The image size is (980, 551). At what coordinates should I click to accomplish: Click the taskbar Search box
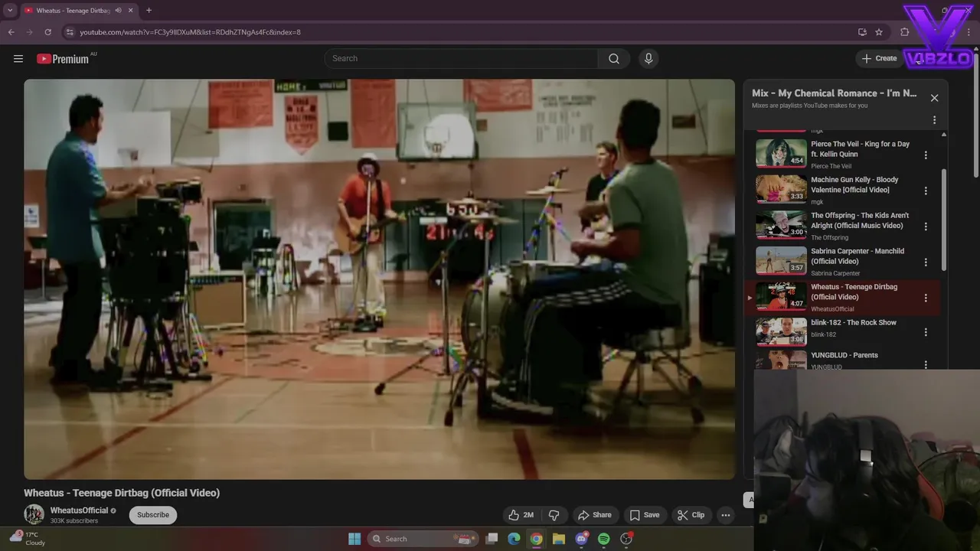pyautogui.click(x=423, y=539)
